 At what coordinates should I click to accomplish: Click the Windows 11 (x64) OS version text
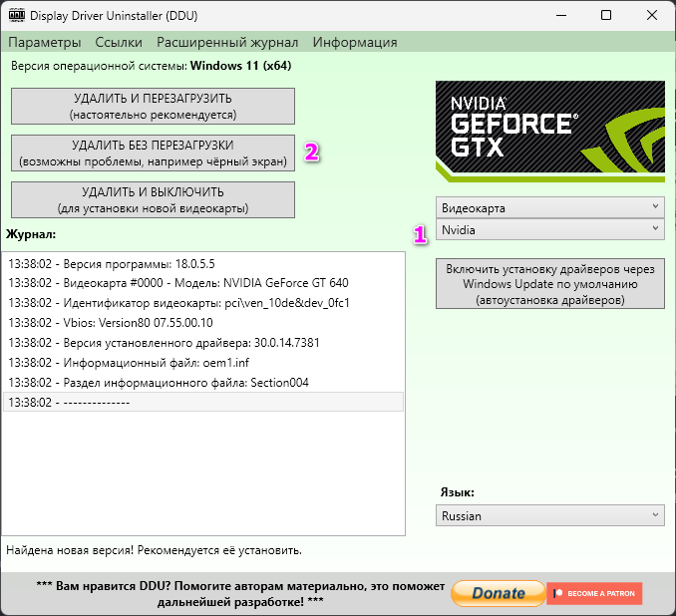(x=240, y=66)
